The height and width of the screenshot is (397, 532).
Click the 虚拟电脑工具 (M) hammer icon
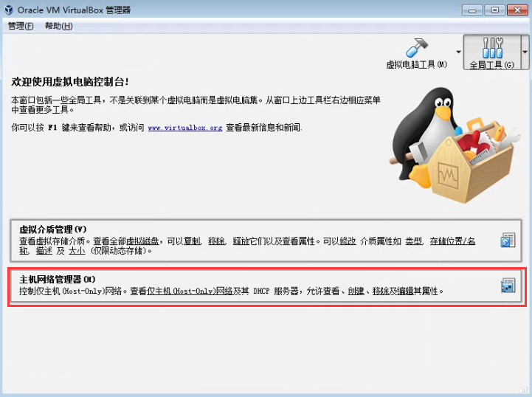click(x=417, y=48)
